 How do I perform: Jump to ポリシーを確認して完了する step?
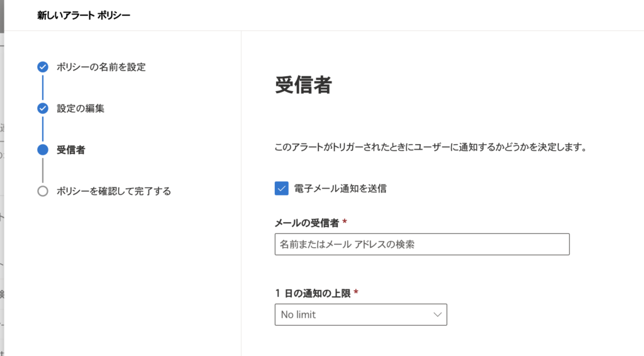point(114,191)
